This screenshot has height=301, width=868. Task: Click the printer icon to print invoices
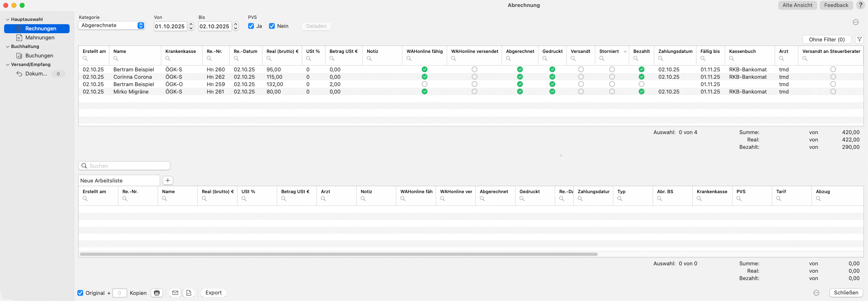pyautogui.click(x=157, y=293)
